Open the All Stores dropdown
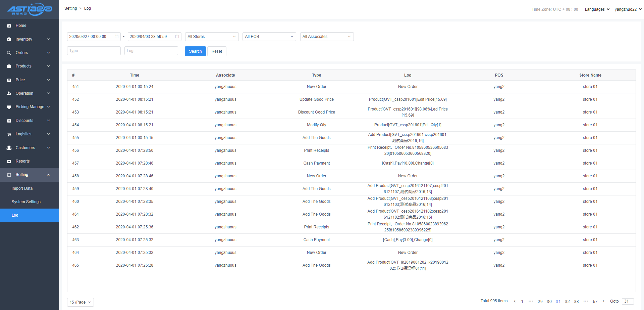644x310 pixels. click(212, 37)
